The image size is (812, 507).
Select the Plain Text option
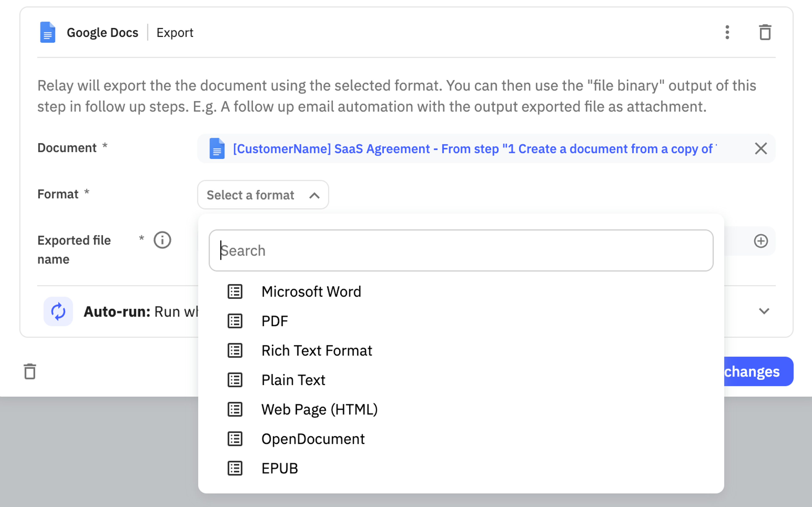pyautogui.click(x=293, y=380)
